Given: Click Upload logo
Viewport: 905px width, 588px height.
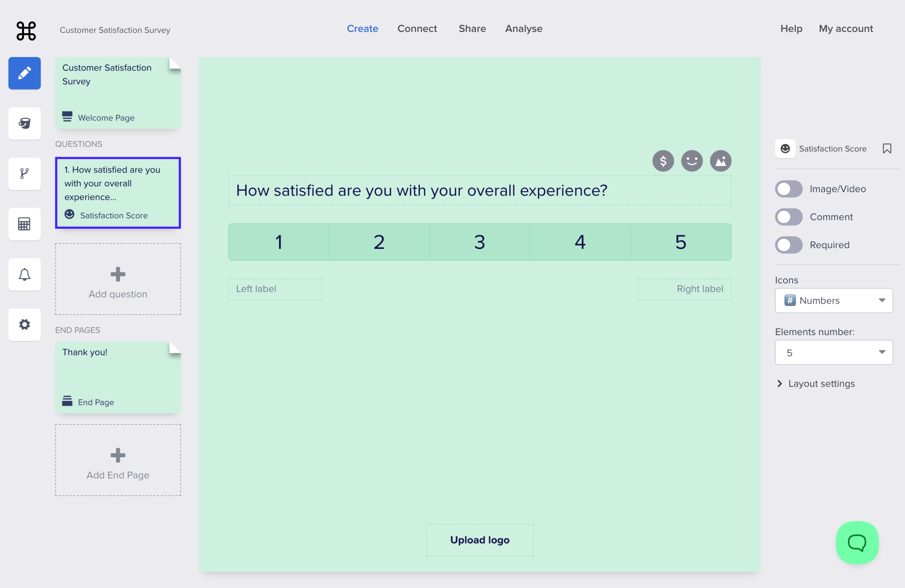Looking at the screenshot, I should tap(479, 540).
